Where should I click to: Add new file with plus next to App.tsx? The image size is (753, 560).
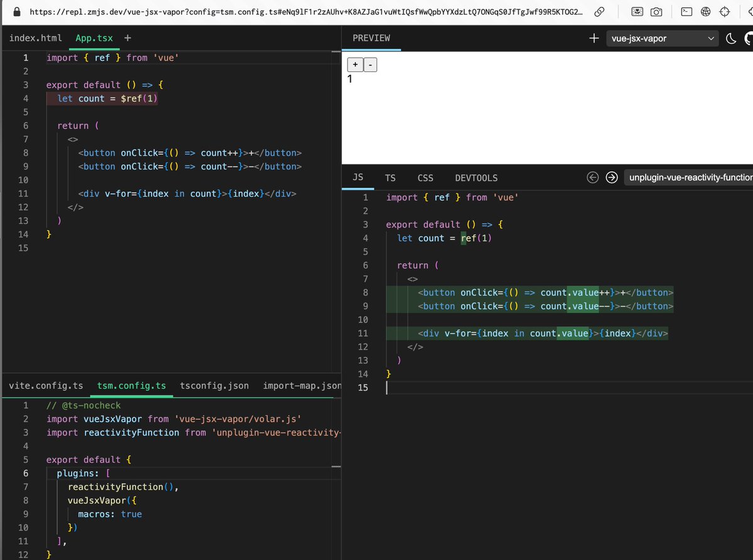point(128,38)
